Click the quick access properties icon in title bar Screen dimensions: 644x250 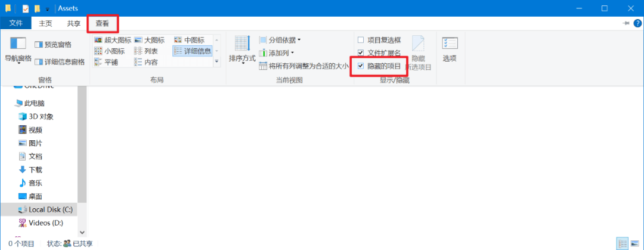26,8
